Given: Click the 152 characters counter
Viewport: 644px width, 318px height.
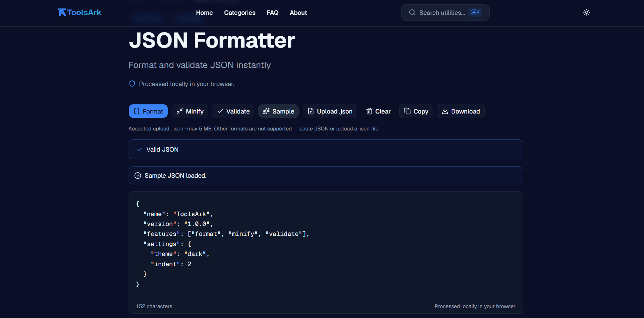Looking at the screenshot, I should [x=154, y=306].
